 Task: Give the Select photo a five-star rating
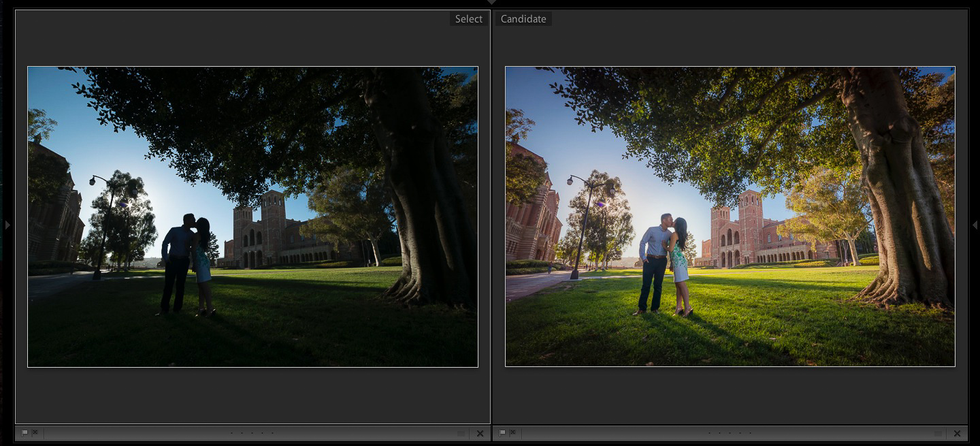click(272, 433)
